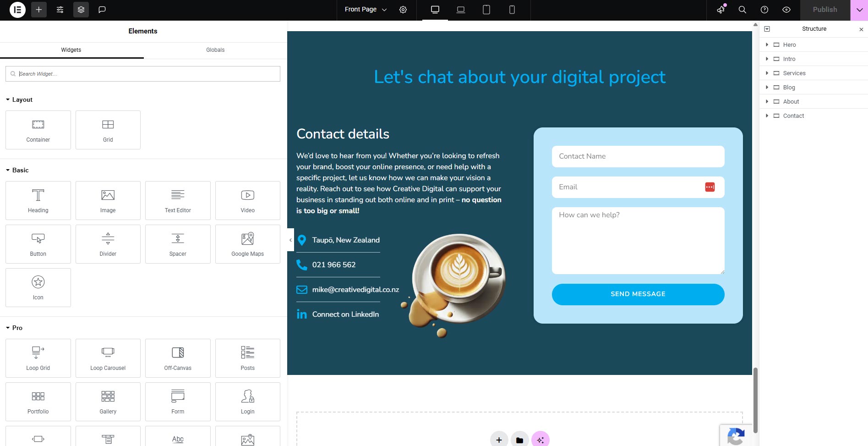Click the Add Element plus icon
Viewport: 868px width, 446px height.
click(x=39, y=10)
